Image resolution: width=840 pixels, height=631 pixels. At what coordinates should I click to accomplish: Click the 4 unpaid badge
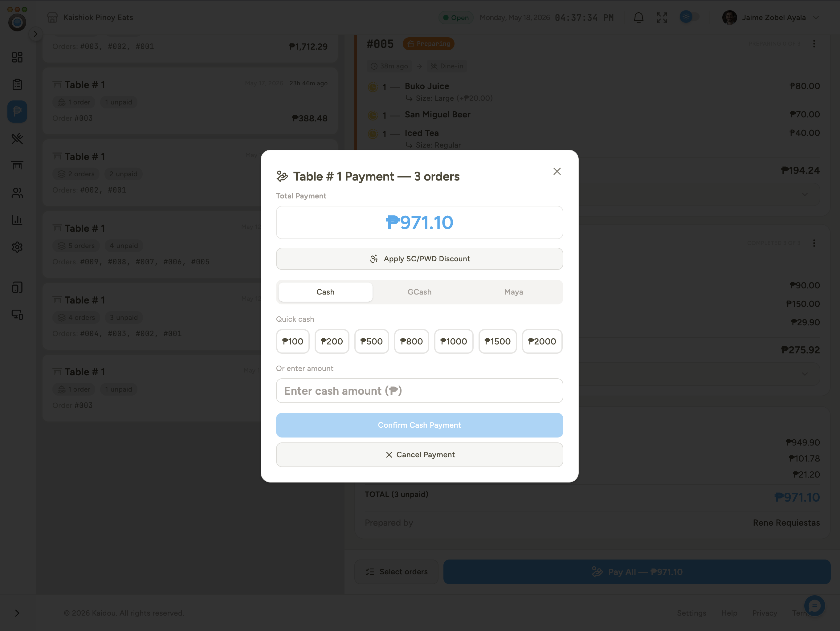(124, 246)
